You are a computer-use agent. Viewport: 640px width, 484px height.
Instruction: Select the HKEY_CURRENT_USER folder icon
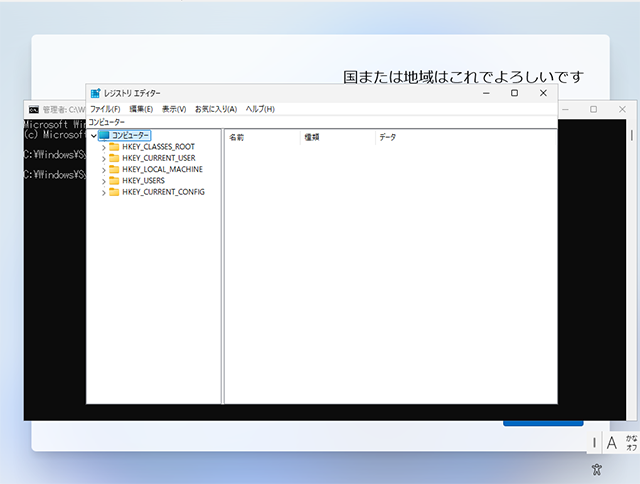tap(114, 158)
